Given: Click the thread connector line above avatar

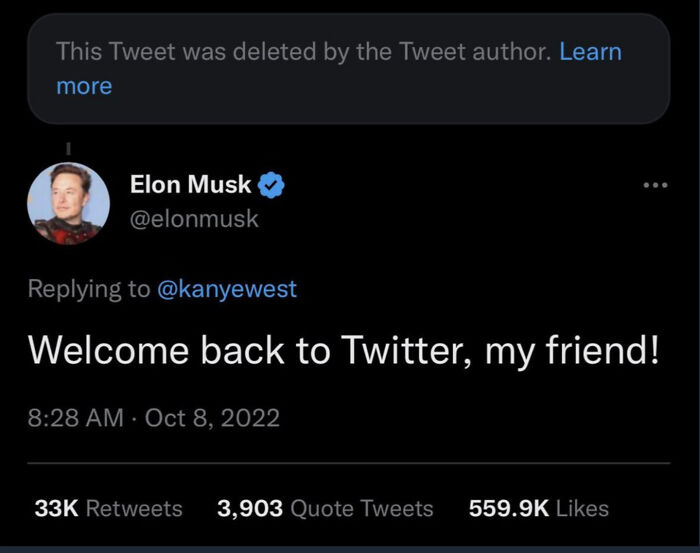Looking at the screenshot, I should (68, 148).
